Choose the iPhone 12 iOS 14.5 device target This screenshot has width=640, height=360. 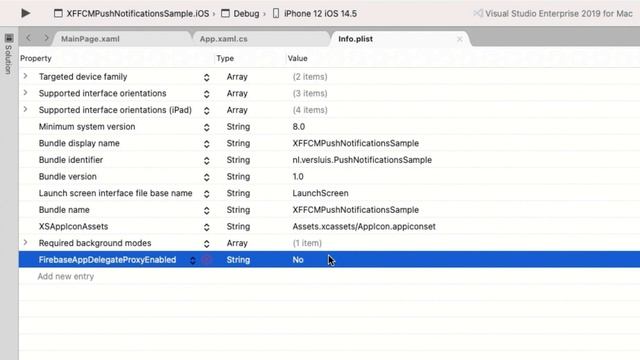click(314, 13)
